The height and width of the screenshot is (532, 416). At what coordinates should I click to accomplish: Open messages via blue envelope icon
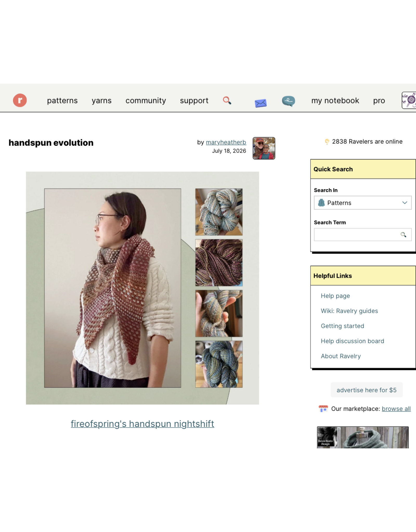(261, 103)
